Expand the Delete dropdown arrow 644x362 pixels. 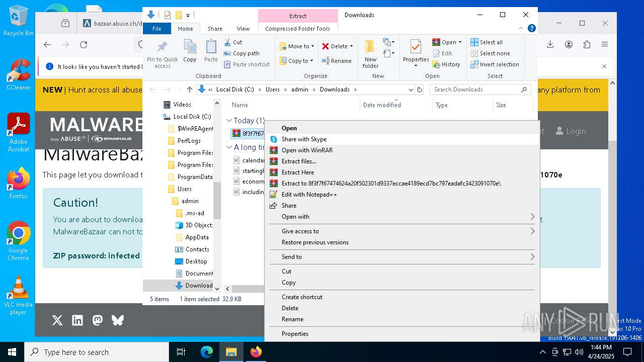(351, 46)
